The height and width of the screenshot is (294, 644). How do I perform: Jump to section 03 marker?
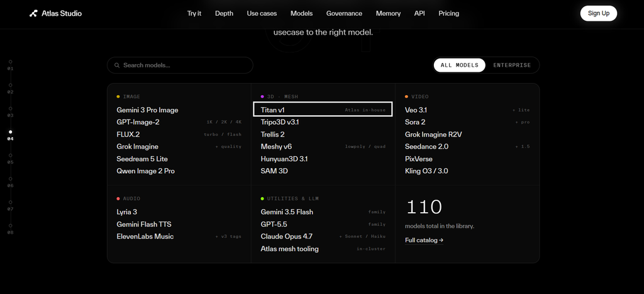(10, 112)
